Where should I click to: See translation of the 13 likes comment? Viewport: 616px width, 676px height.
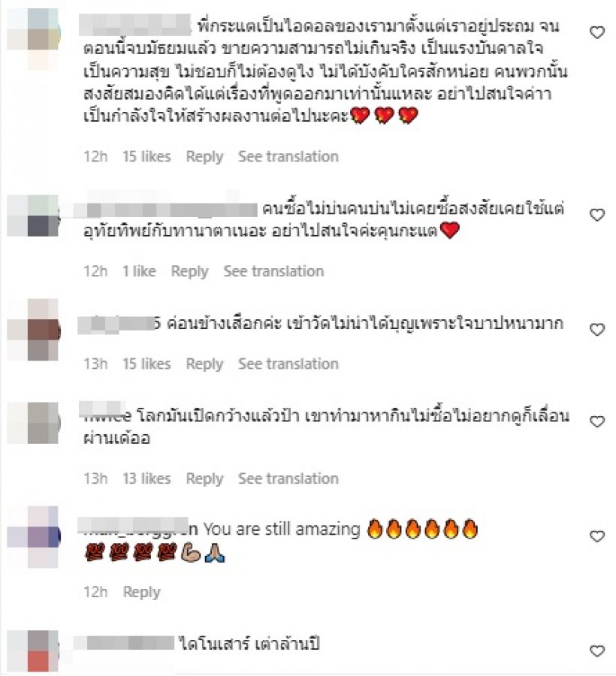click(x=288, y=478)
